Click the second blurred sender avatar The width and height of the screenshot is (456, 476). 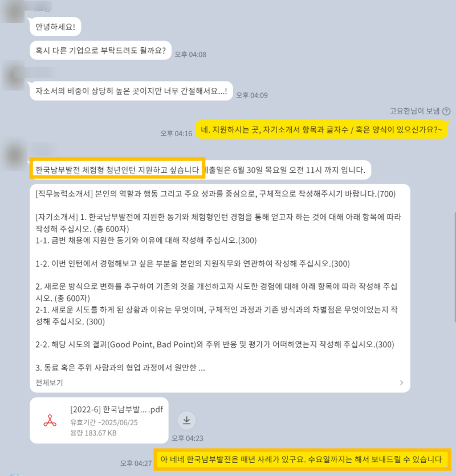click(13, 75)
